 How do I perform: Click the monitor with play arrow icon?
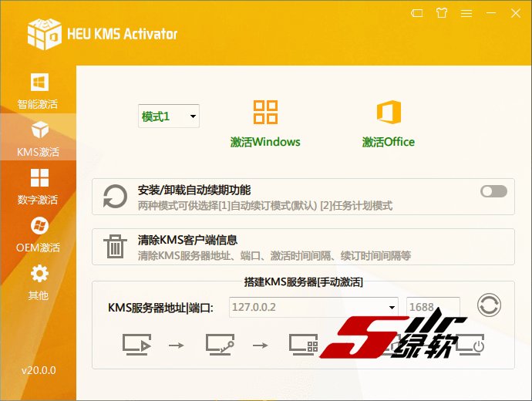tap(136, 344)
